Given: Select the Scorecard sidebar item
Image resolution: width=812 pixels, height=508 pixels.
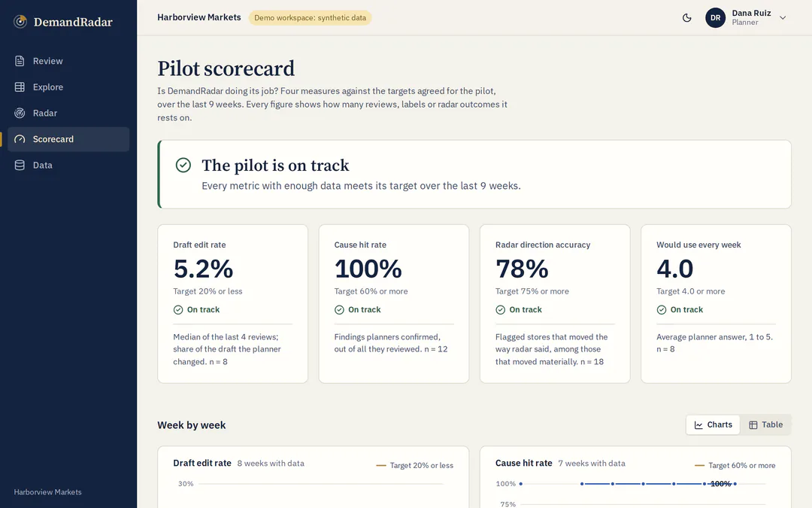Looking at the screenshot, I should (x=68, y=139).
